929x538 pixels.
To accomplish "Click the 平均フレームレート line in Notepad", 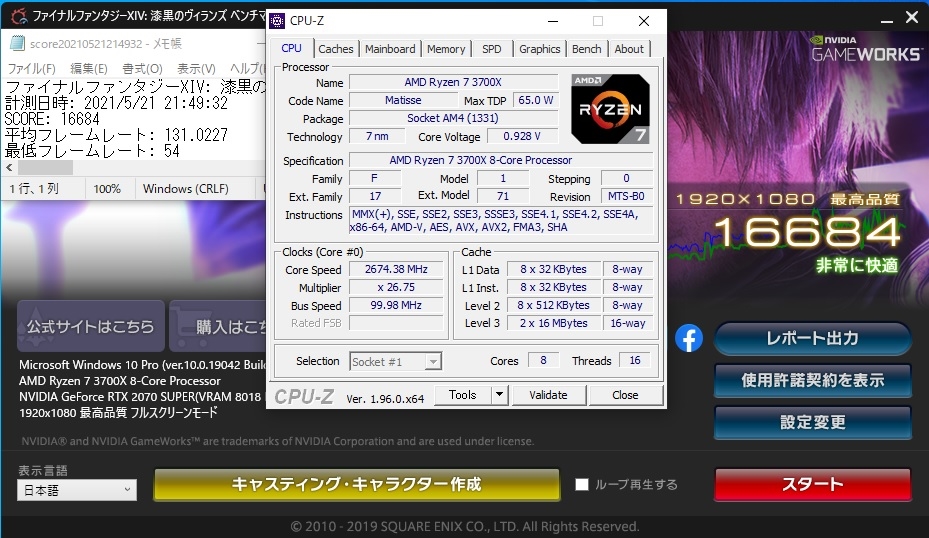I will tap(116, 135).
